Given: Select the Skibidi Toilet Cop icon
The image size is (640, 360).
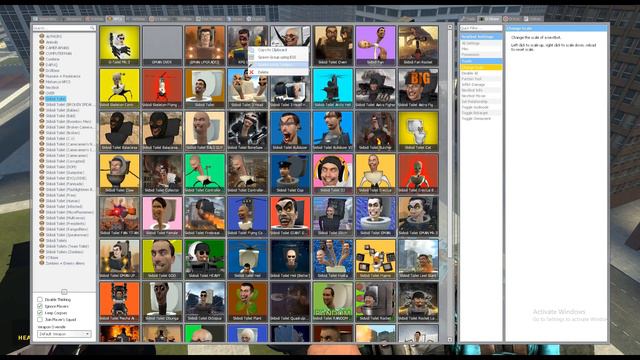Looking at the screenshot, I should coord(290,173).
